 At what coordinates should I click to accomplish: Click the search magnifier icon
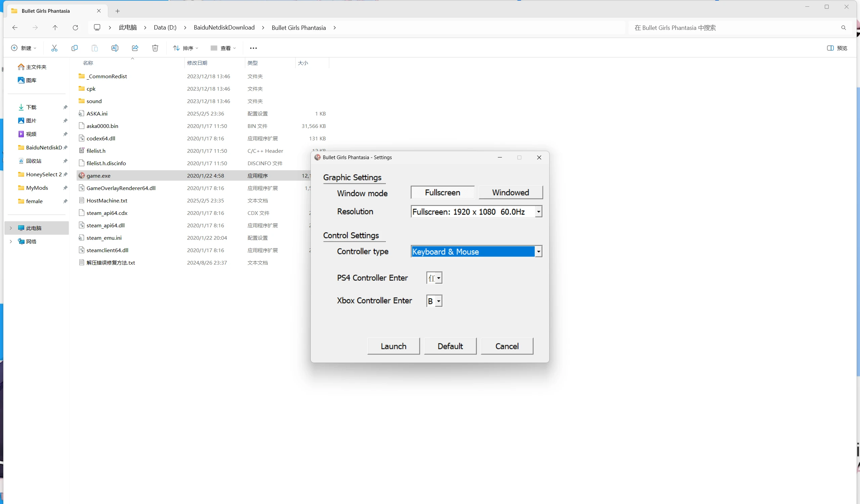[x=843, y=28]
